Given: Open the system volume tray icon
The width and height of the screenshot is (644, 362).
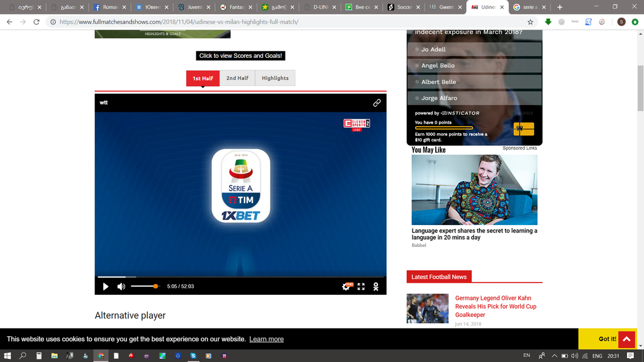Looking at the screenshot, I should pyautogui.click(x=575, y=356).
